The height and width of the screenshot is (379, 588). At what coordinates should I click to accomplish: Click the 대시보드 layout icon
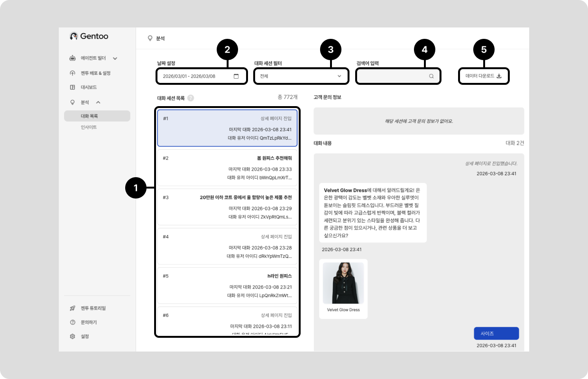pyautogui.click(x=73, y=87)
